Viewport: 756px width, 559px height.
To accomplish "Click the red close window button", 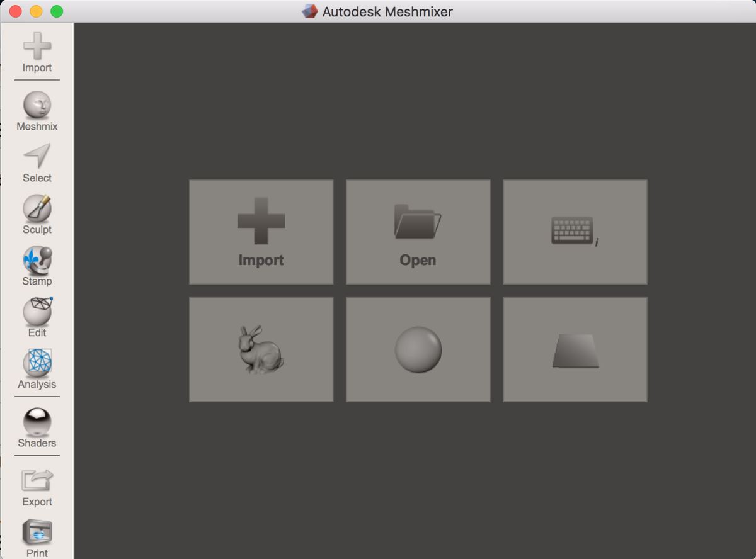I will (x=16, y=11).
